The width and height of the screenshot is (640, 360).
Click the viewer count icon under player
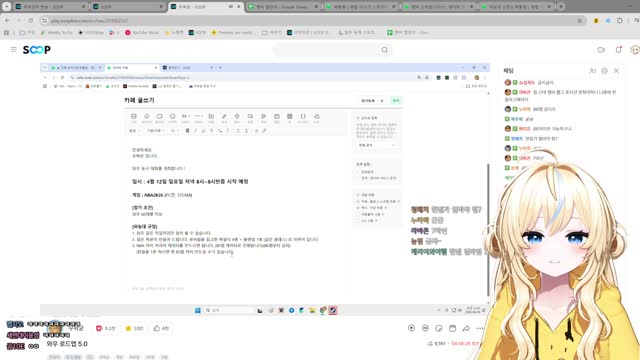(x=430, y=344)
